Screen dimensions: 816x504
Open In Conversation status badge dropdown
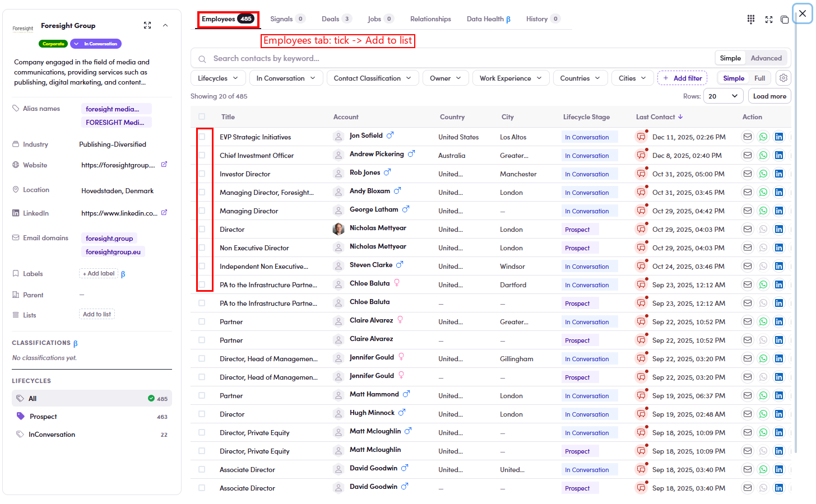96,44
